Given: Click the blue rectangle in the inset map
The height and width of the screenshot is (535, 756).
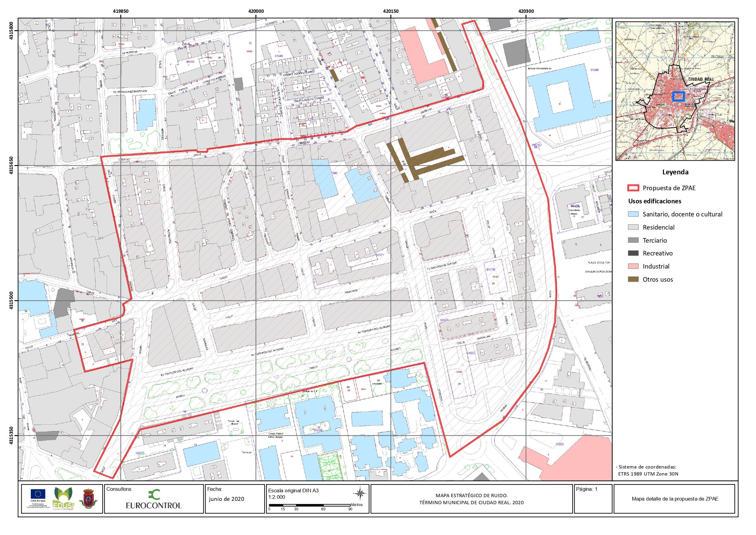Looking at the screenshot, I should click(x=678, y=96).
